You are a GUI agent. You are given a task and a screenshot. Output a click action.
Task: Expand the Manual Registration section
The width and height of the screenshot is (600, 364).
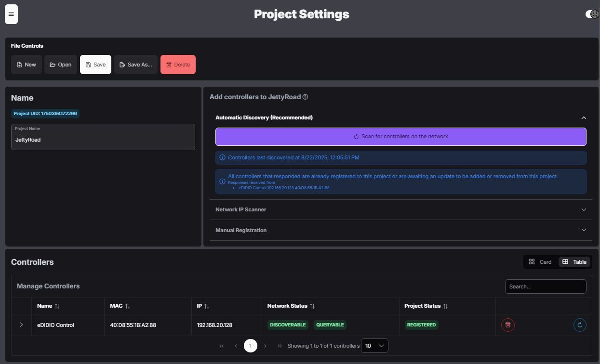click(400, 230)
